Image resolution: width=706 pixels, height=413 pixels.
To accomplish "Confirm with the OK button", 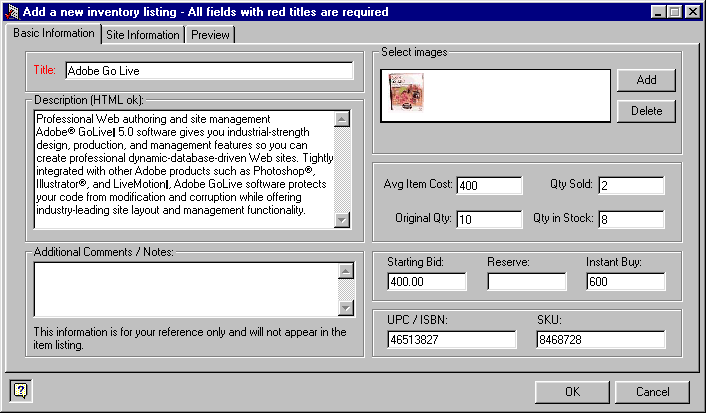I will point(572,392).
